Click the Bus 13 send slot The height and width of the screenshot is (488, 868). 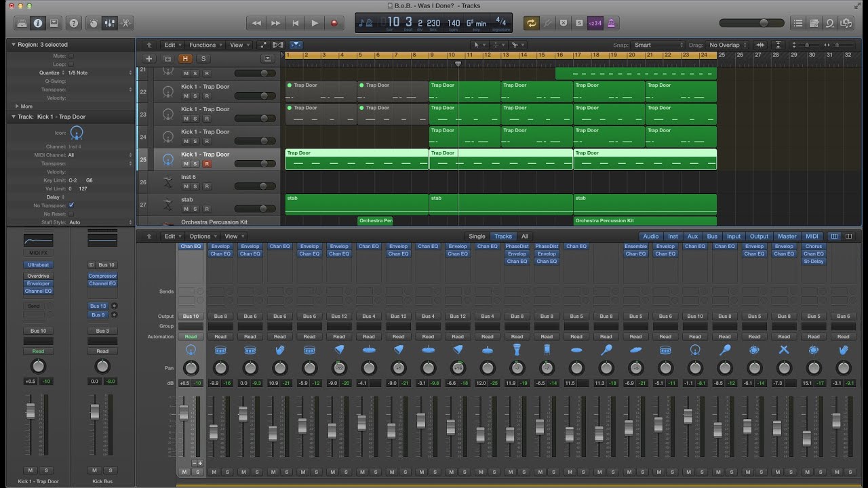(98, 306)
